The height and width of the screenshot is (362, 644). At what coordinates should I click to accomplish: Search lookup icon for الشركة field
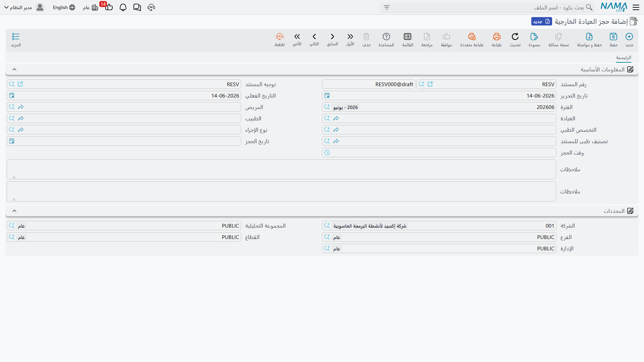pyautogui.click(x=327, y=226)
